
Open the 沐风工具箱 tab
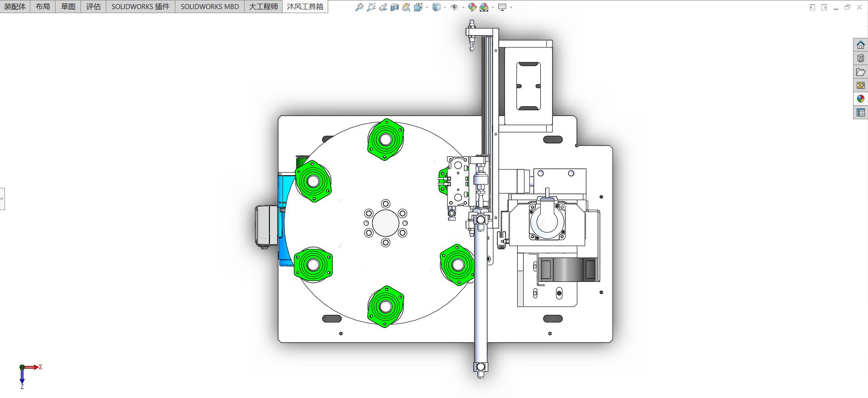pos(305,6)
